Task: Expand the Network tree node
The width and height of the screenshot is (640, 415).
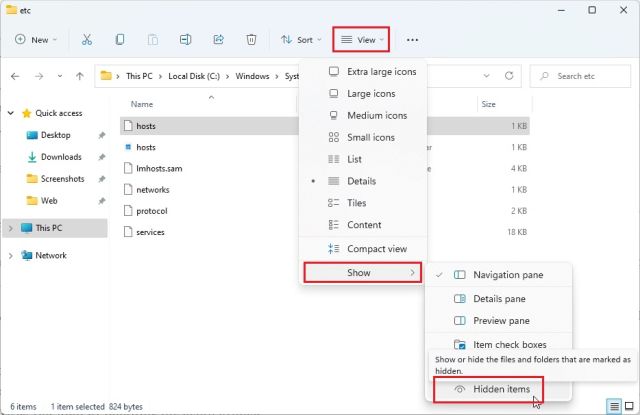Action: 11,255
